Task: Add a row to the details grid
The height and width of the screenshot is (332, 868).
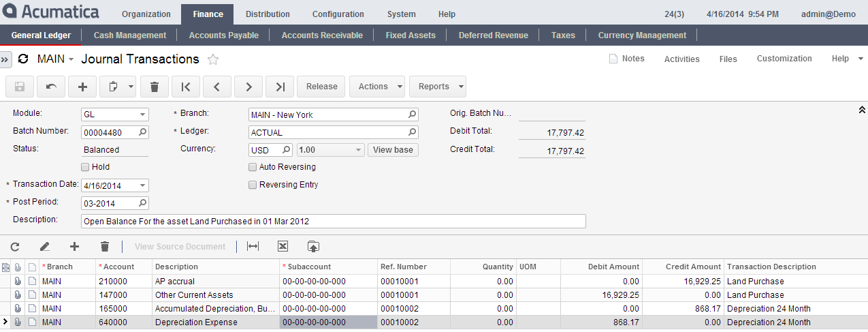Action: point(75,247)
